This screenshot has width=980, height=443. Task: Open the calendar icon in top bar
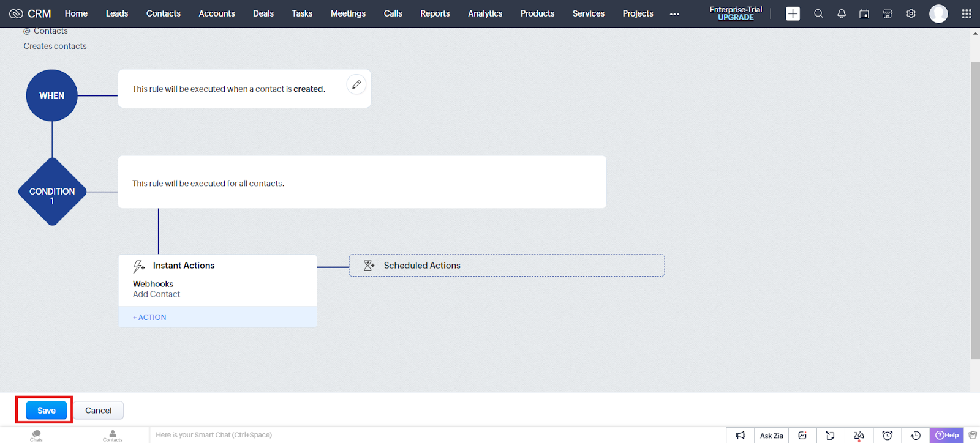click(x=864, y=13)
